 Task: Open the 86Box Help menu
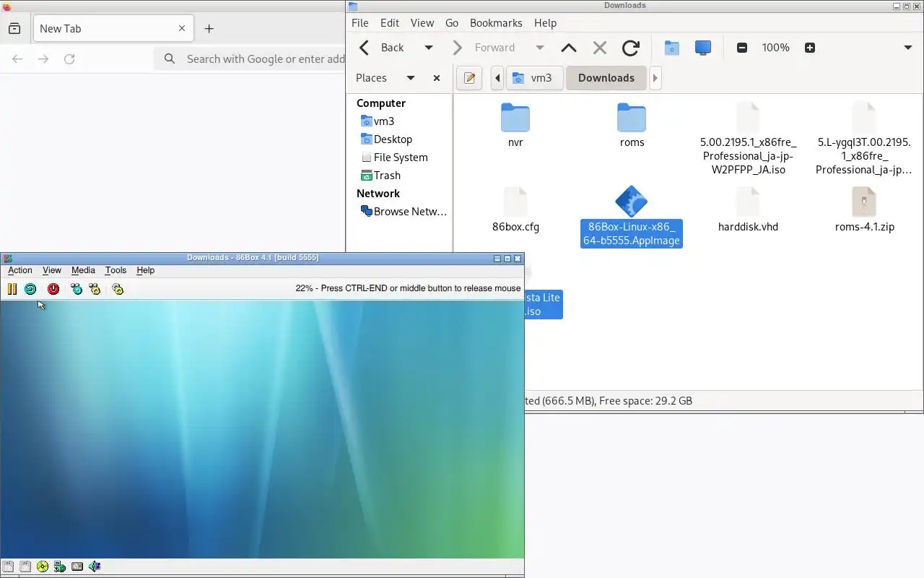[146, 270]
